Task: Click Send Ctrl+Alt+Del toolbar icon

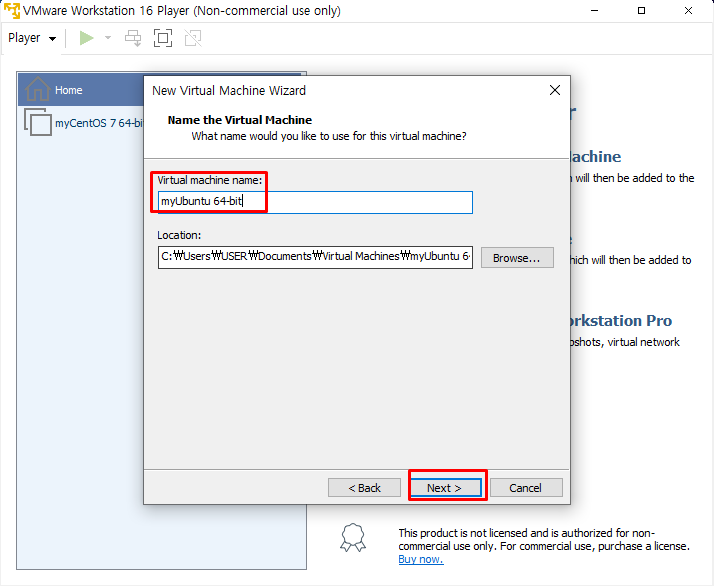Action: [133, 38]
